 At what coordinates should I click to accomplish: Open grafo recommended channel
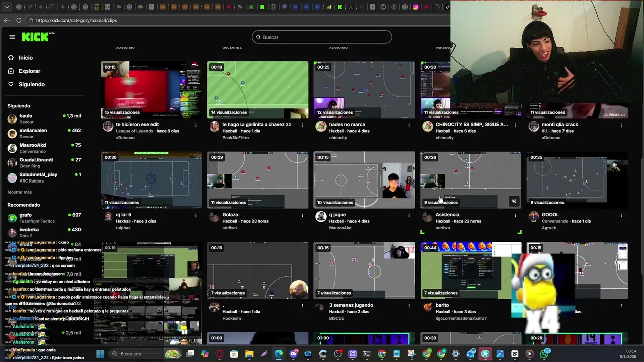[x=44, y=218]
